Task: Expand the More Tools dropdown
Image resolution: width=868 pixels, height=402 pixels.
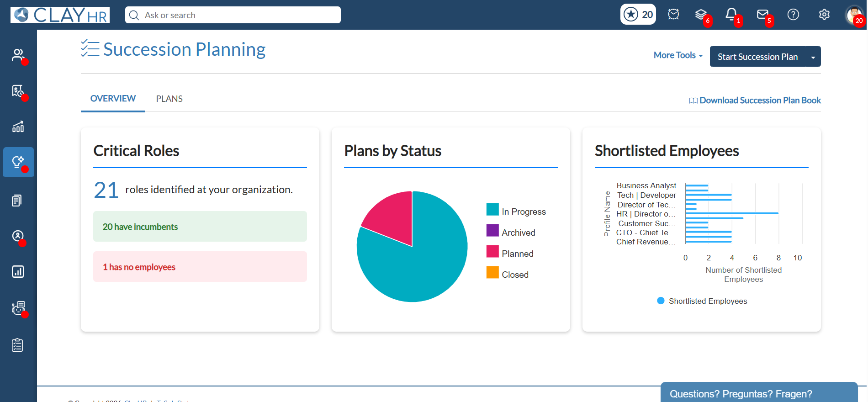Action: tap(678, 55)
